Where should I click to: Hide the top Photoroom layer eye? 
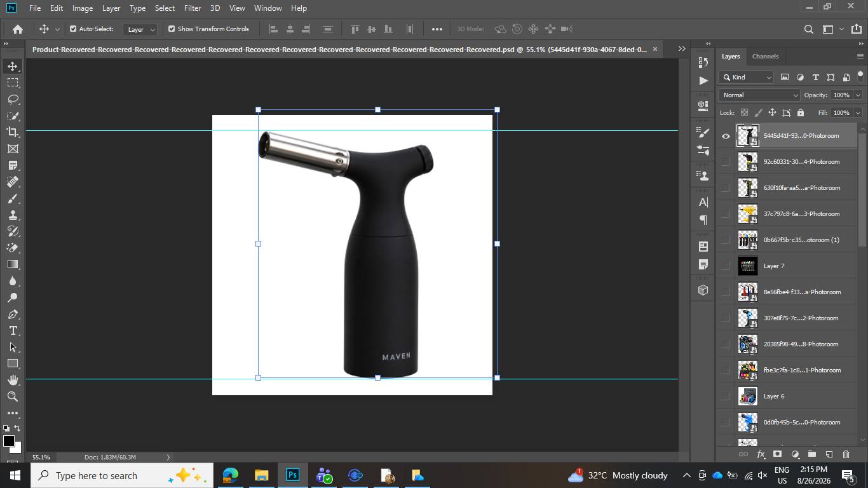[x=726, y=135]
